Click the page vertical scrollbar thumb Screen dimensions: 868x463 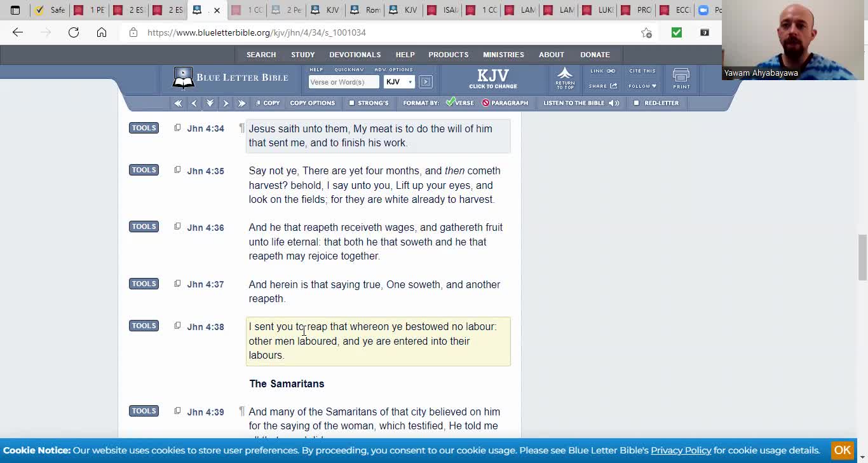coord(862,257)
